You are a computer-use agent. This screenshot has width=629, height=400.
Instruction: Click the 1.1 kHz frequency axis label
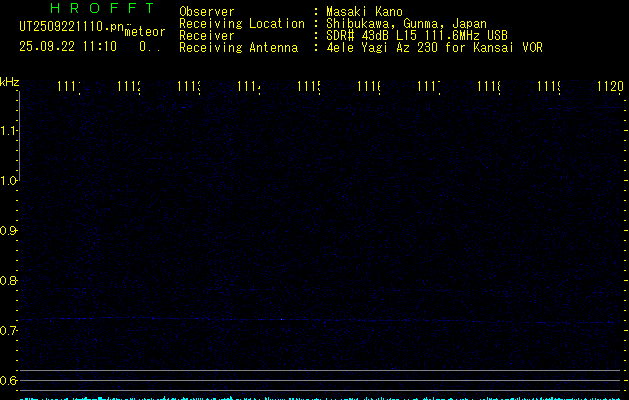(8, 130)
